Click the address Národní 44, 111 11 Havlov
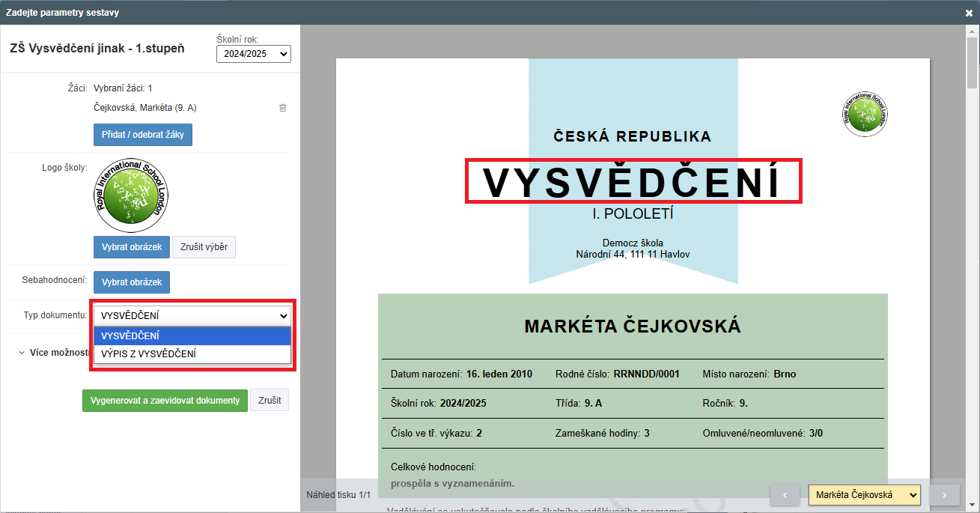The width and height of the screenshot is (980, 513). (633, 254)
